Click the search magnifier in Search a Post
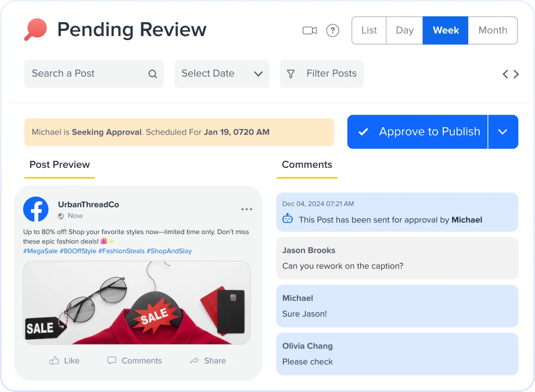This screenshot has height=392, width=535. (152, 74)
